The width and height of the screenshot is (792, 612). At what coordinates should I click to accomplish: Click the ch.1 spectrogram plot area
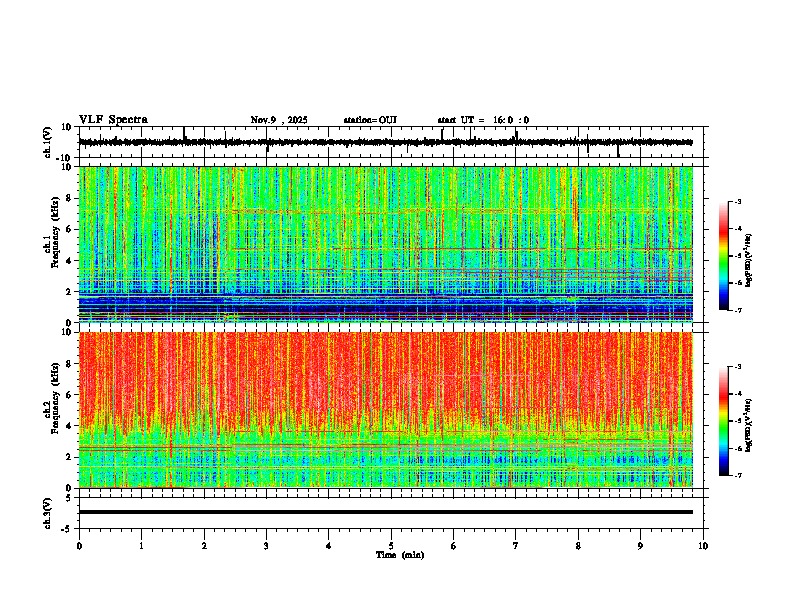coord(386,244)
